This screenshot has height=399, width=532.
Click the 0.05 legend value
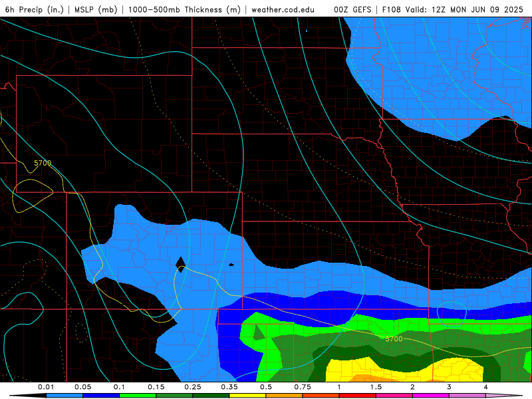point(82,387)
